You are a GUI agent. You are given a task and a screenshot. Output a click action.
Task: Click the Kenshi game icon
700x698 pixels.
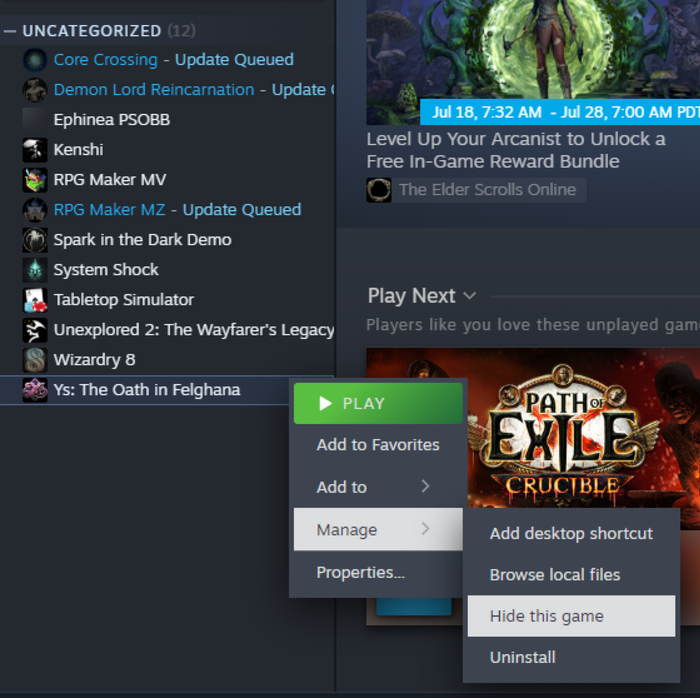pos(35,150)
